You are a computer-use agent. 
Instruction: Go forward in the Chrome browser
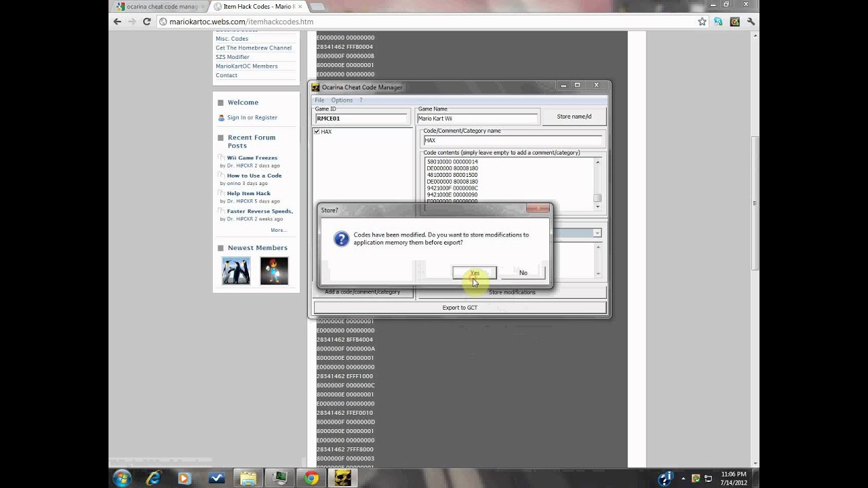132,22
